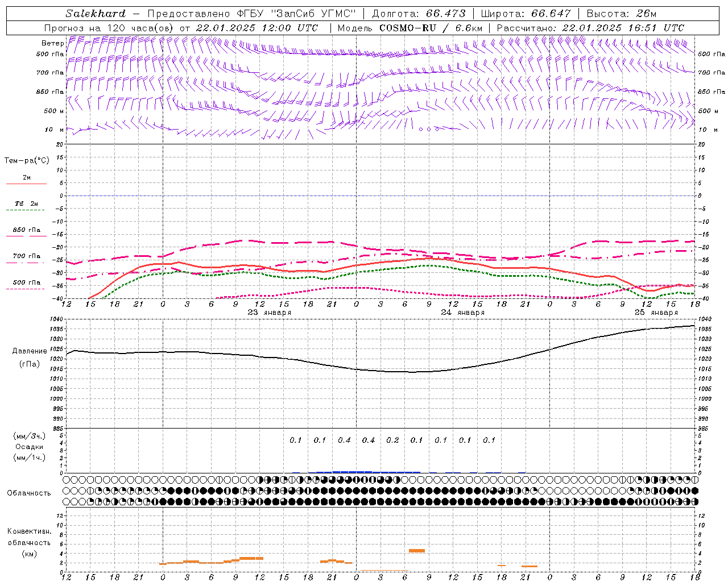Click the 'Рассчитано: 22.01.2025 16:51 UTC' computed timestamp
The image size is (728, 582).
pyautogui.click(x=590, y=28)
